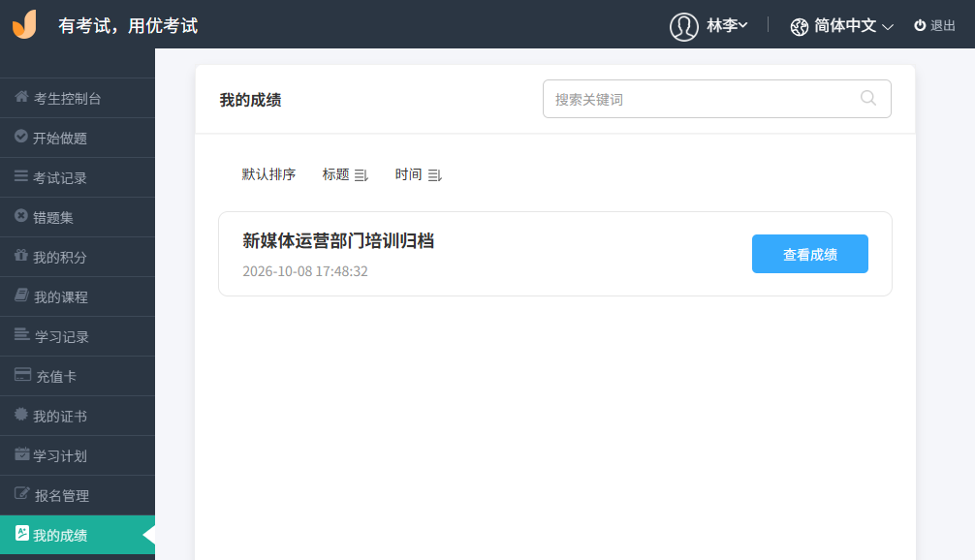Image resolution: width=975 pixels, height=560 pixels.
Task: Click calendar icon beside 学习计划
Action: [21, 453]
